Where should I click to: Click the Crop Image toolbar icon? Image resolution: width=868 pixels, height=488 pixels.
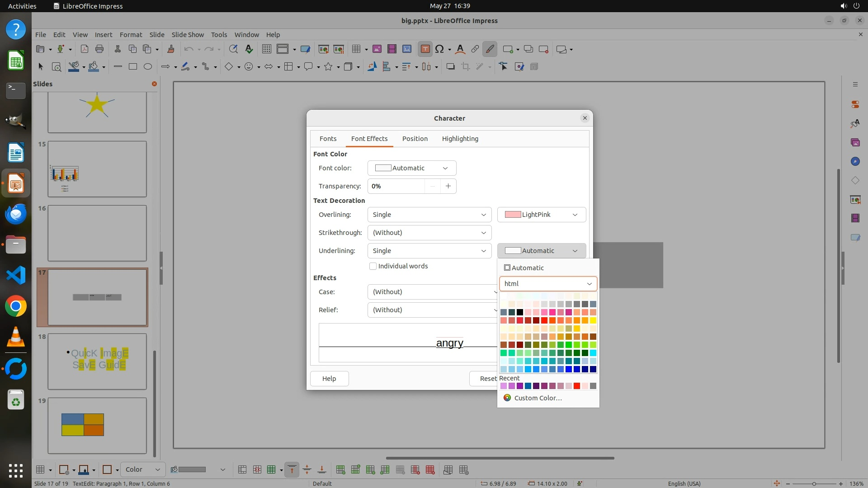tap(465, 67)
